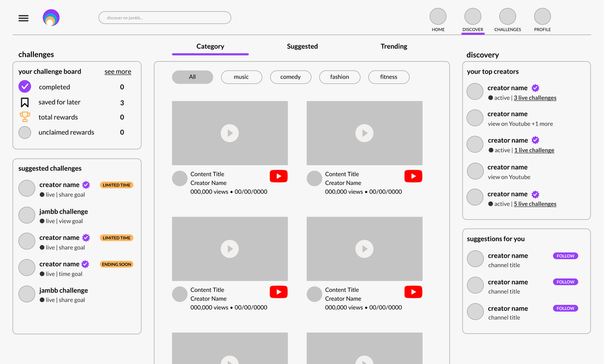Click the 'view on Youtube' text of the fourth top creator
The width and height of the screenshot is (604, 364).
click(x=509, y=177)
